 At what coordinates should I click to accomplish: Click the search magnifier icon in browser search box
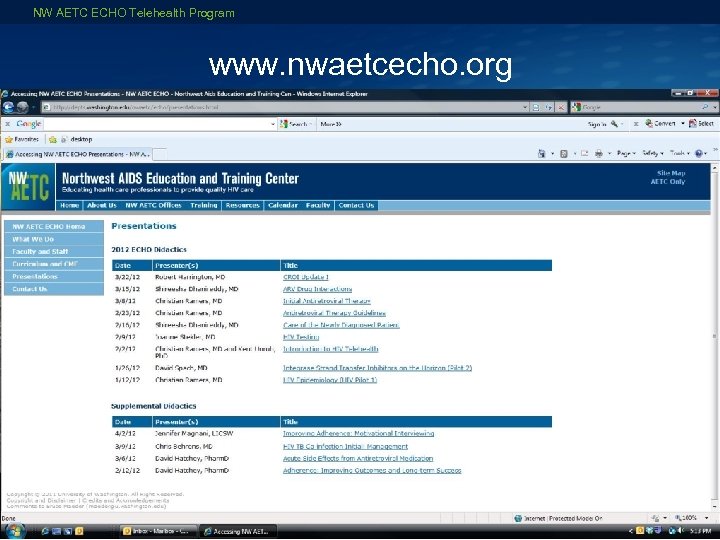(705, 107)
